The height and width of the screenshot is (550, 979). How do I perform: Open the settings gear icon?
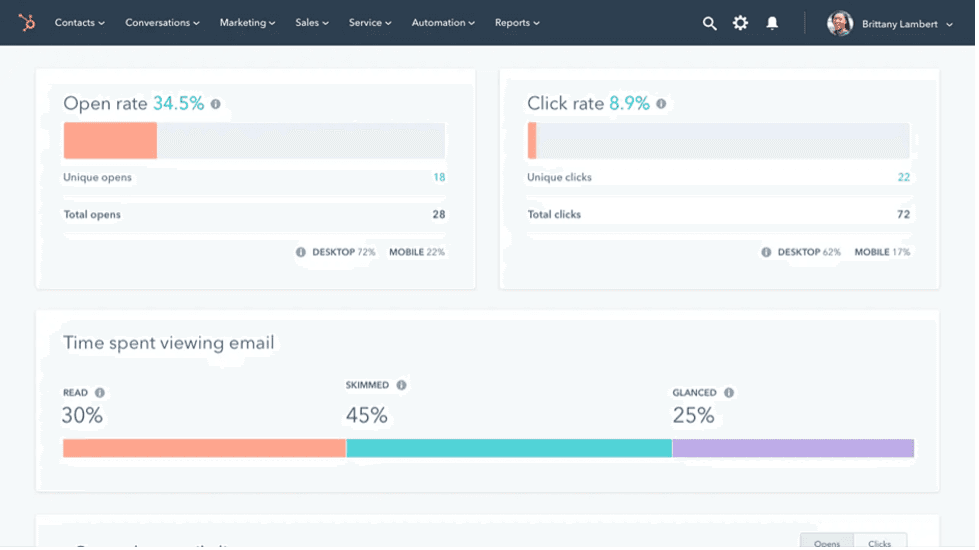(x=740, y=23)
